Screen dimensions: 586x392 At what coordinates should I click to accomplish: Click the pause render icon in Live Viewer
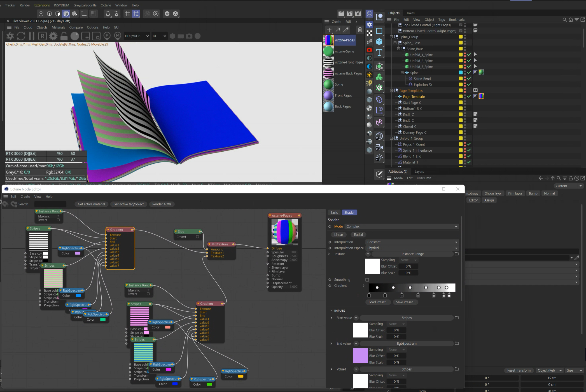coord(32,36)
